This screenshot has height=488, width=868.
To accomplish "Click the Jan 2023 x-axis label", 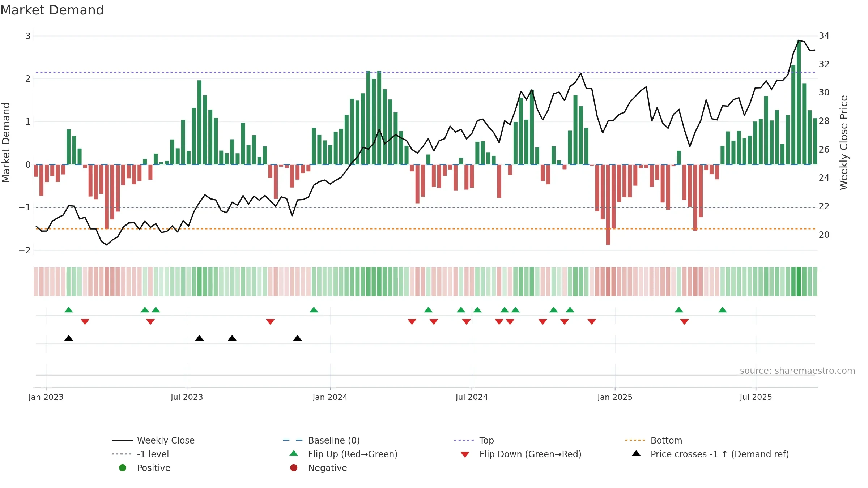I will (46, 397).
